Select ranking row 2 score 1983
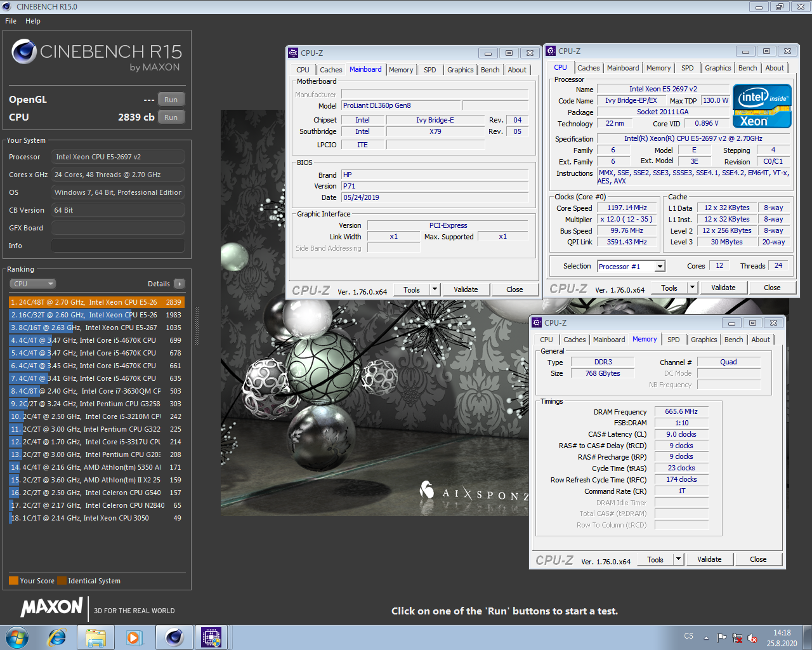The width and height of the screenshot is (812, 650). coord(96,315)
